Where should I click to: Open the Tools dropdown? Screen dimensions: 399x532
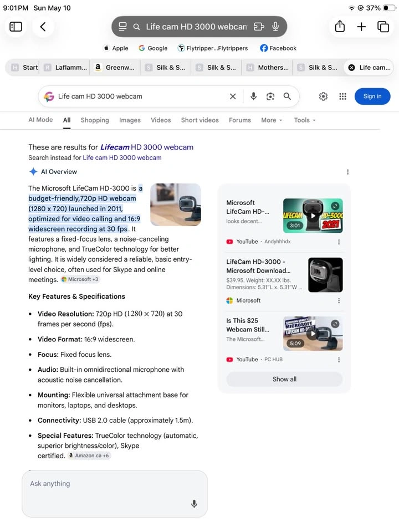tap(305, 120)
